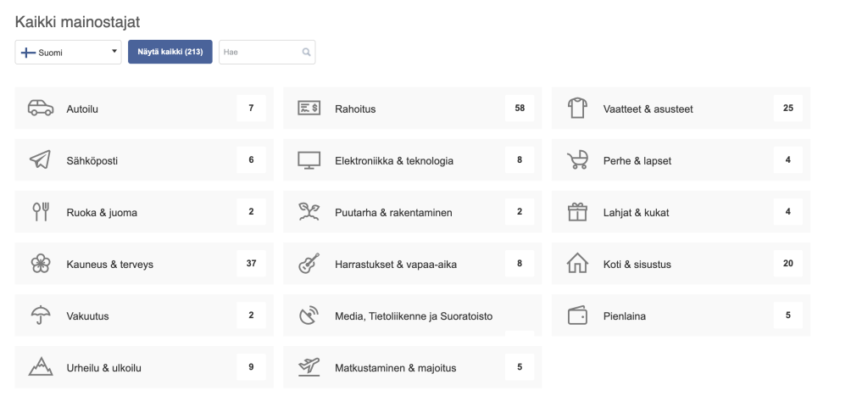
Task: Click the airplane Matkustaminen icon
Action: 309,367
